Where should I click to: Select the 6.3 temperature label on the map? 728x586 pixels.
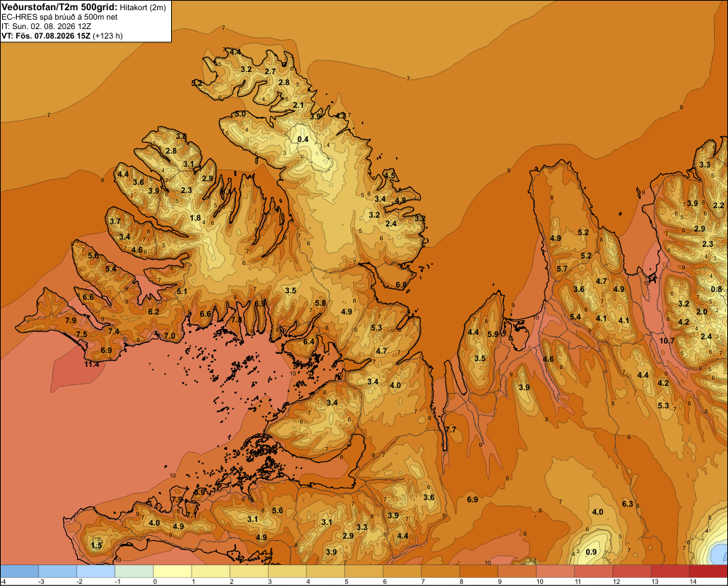click(x=628, y=504)
